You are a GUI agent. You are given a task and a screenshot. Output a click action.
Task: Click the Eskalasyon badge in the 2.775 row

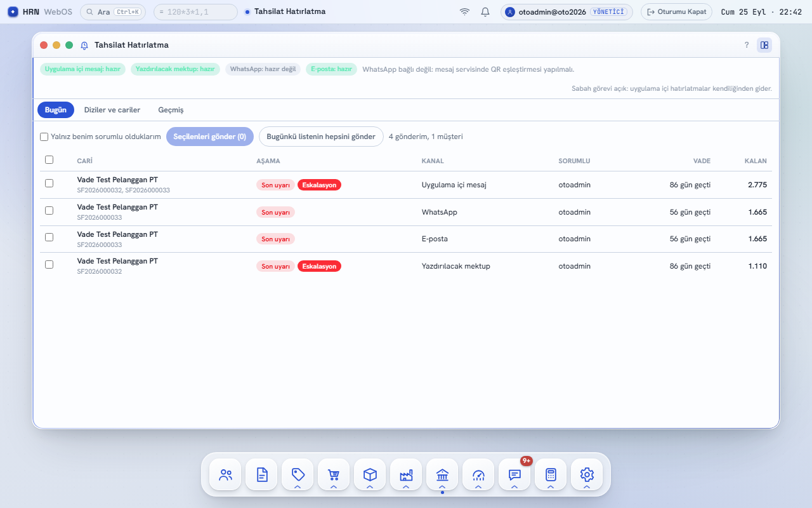click(x=319, y=185)
